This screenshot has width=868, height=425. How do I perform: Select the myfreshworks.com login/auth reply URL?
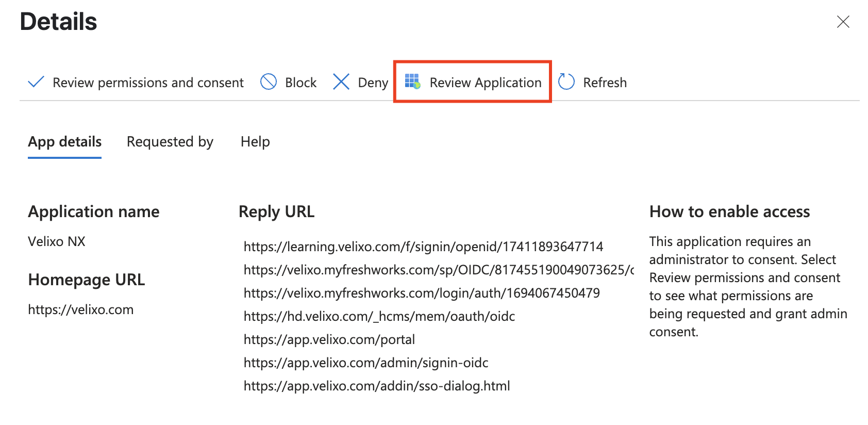(422, 293)
